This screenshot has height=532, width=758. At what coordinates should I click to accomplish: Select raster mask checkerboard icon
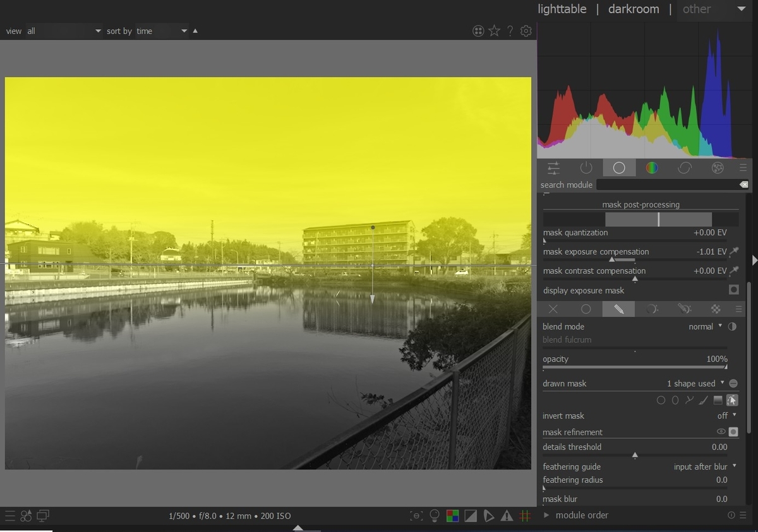[x=716, y=309]
